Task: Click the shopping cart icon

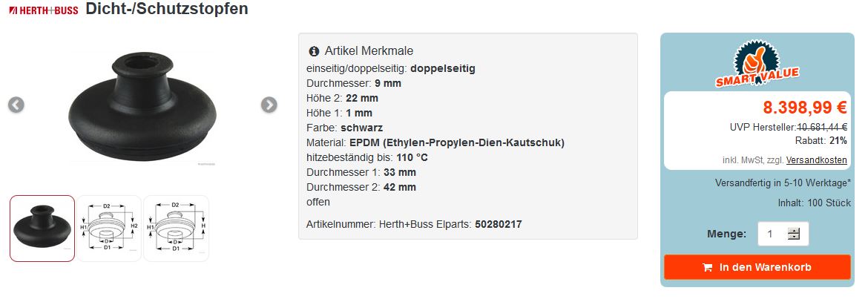Action: click(x=707, y=267)
